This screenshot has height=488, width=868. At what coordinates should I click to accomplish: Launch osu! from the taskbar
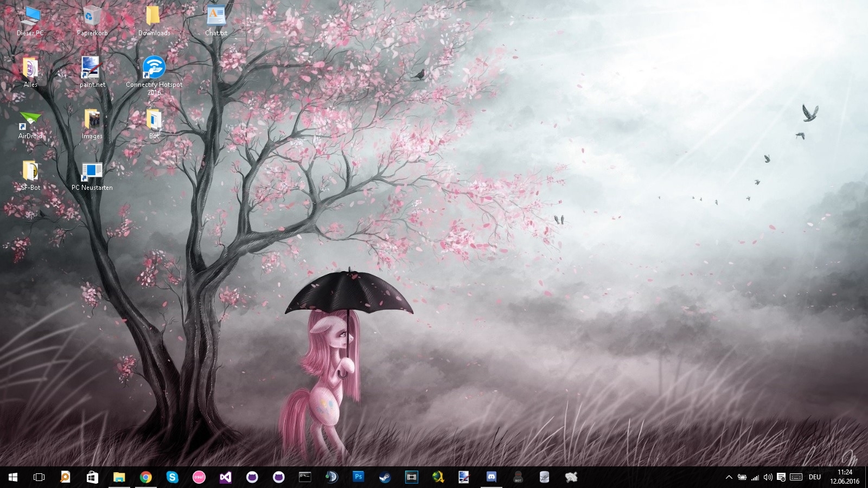(199, 477)
